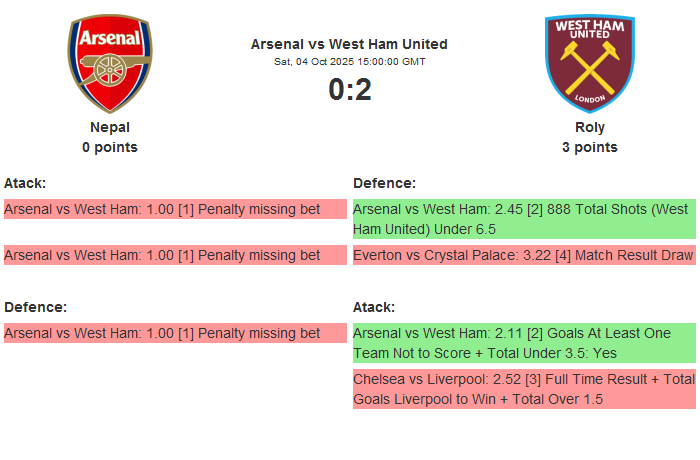Viewport: 700px width, 460px height.
Task: Click the Atack heading under Nepal
Action: pos(25,183)
